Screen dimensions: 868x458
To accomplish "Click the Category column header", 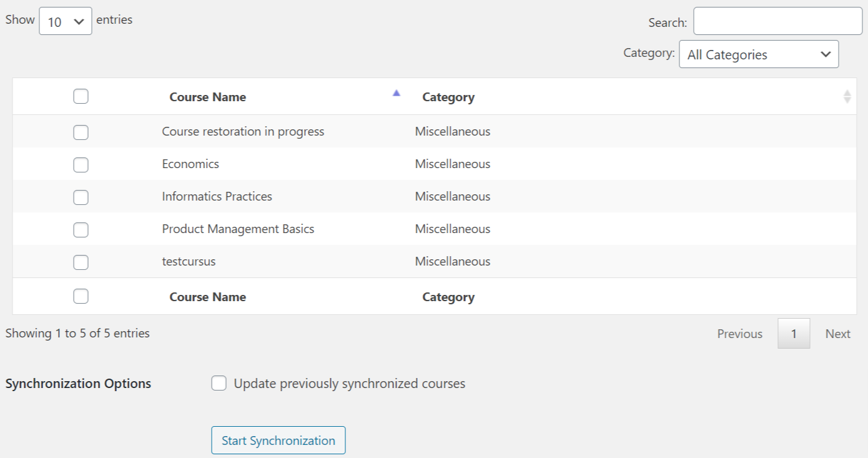I will click(448, 97).
